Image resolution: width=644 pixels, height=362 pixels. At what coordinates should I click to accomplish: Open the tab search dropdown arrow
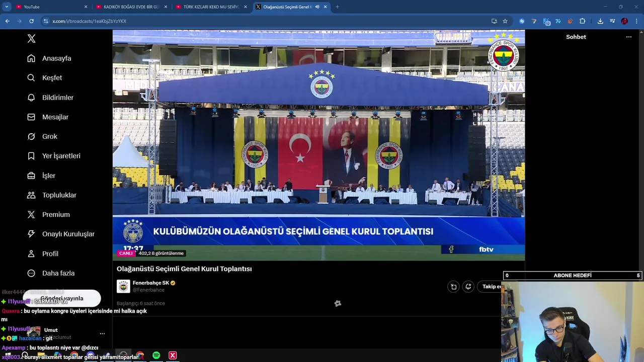[x=7, y=7]
